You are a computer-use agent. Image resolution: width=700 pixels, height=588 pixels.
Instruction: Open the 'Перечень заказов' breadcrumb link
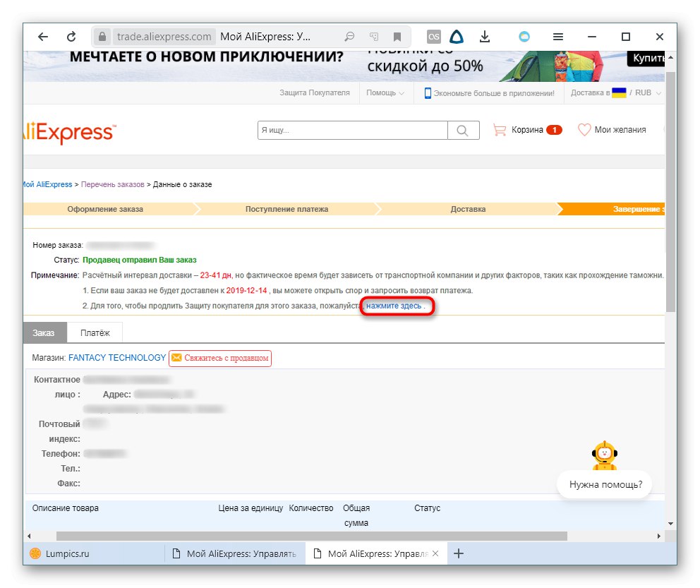point(112,184)
